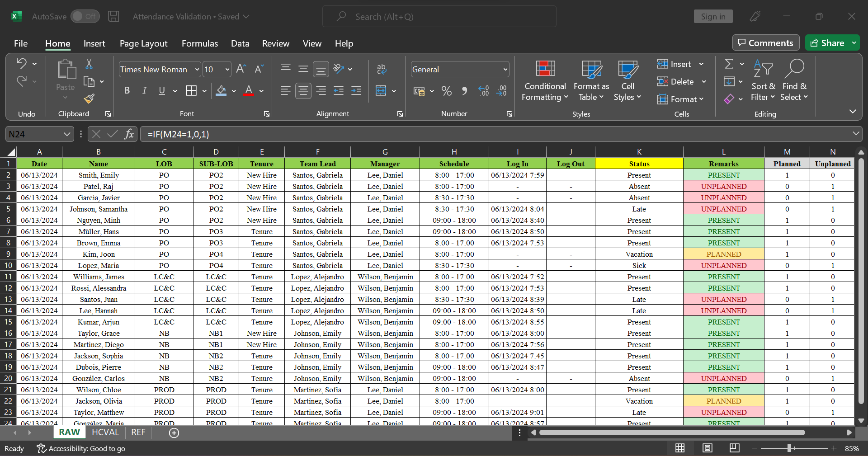Click the Format Painter brush icon

(89, 99)
